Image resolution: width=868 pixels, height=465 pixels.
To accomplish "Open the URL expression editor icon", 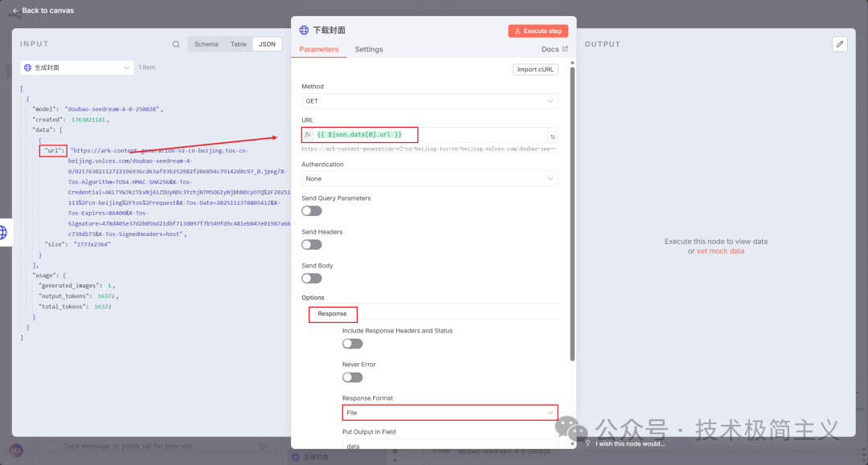I will click(x=552, y=136).
